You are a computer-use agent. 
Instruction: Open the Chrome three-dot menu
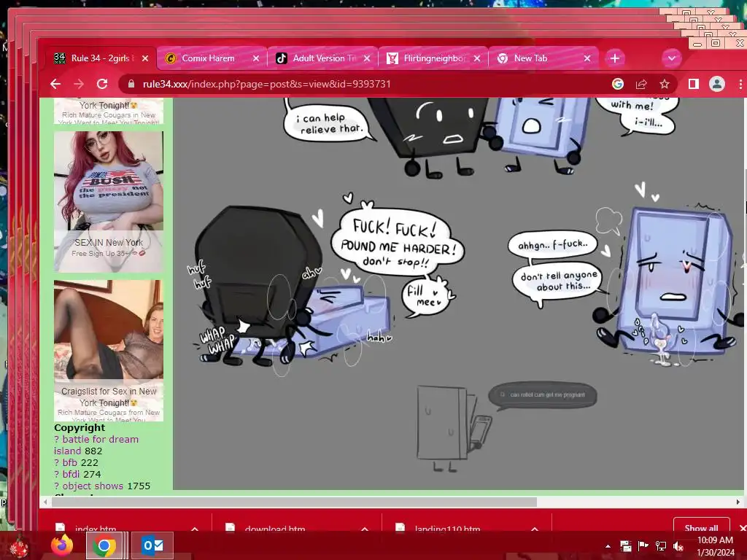coord(740,85)
